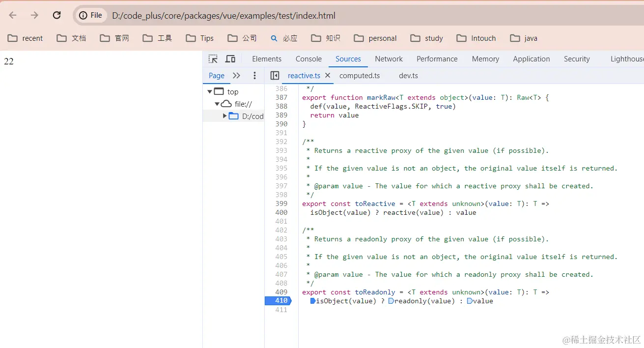Click markRaw in line 387
This screenshot has height=348, width=644.
(381, 97)
